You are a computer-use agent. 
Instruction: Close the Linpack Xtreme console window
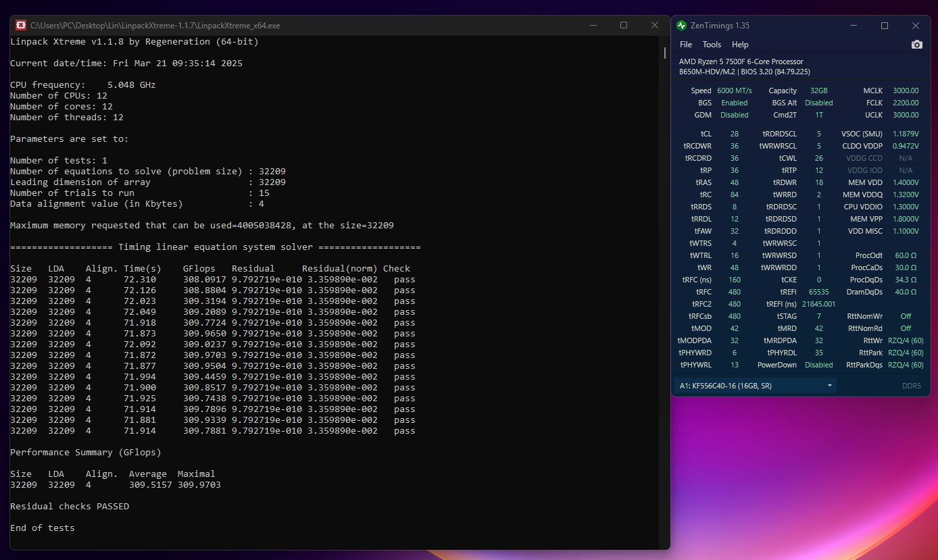(x=655, y=26)
